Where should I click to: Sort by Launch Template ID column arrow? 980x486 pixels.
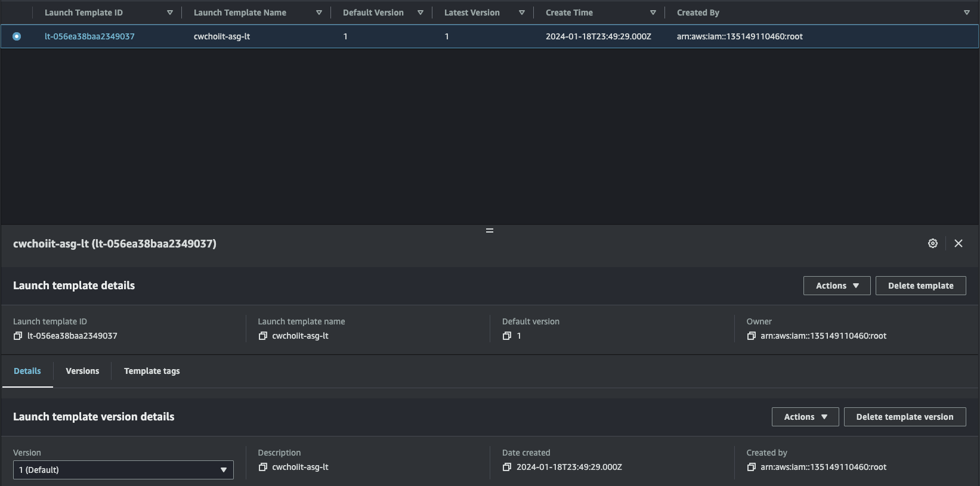click(x=170, y=13)
